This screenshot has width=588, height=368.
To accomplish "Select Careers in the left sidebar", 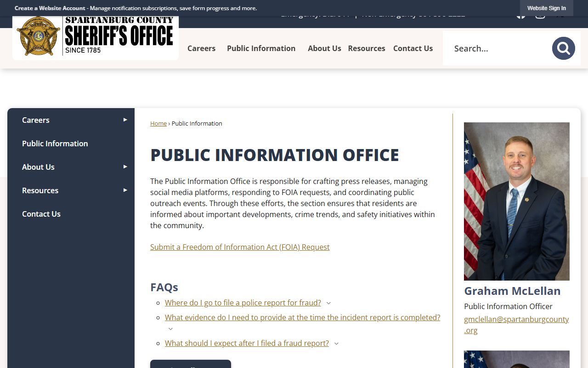I will coord(35,120).
